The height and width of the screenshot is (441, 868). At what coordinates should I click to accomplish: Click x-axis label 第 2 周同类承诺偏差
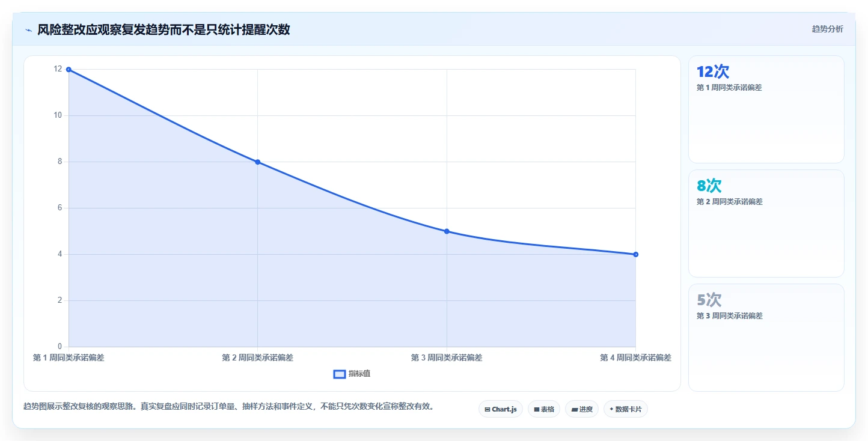pyautogui.click(x=257, y=357)
